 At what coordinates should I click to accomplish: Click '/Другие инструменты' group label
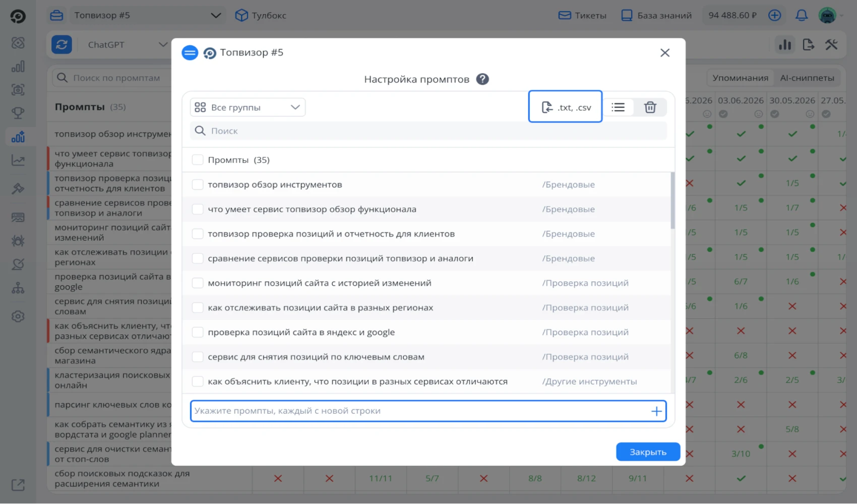tap(589, 382)
